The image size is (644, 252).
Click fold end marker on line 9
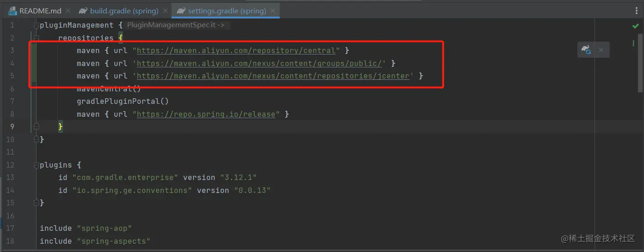tap(36, 126)
